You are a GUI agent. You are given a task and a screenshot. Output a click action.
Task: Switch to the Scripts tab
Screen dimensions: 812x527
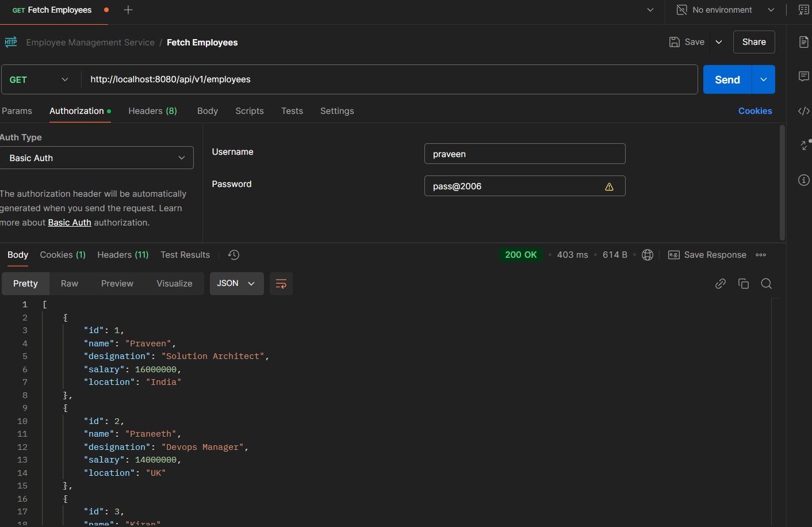[x=250, y=111]
